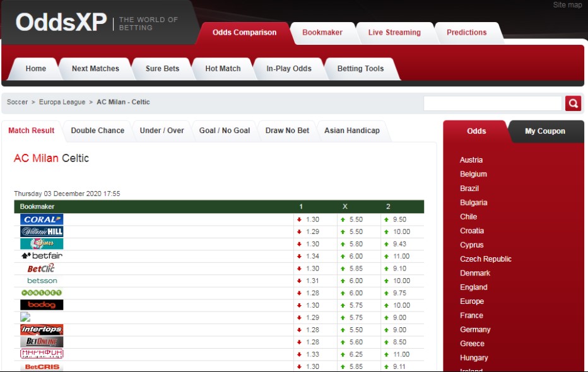This screenshot has height=372, width=588.
Task: Click Europa League in the breadcrumb
Action: [x=62, y=102]
